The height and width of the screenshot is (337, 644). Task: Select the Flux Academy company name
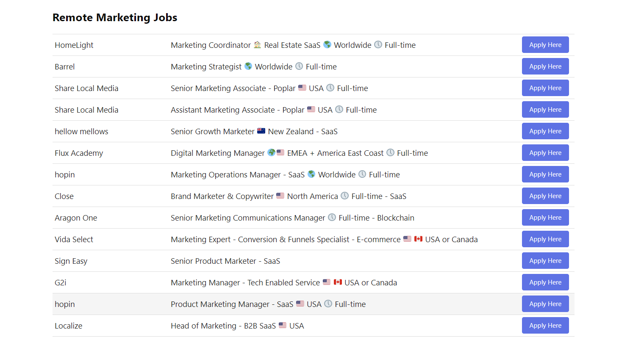(x=79, y=153)
